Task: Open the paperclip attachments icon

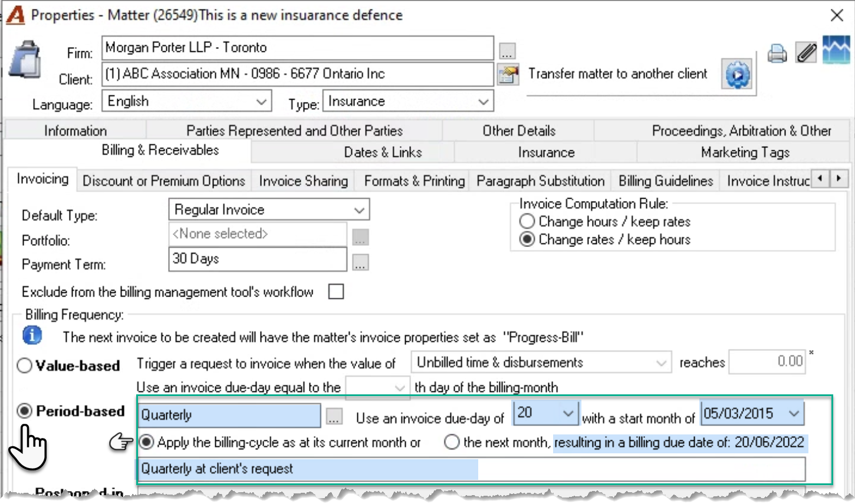Action: click(x=806, y=53)
